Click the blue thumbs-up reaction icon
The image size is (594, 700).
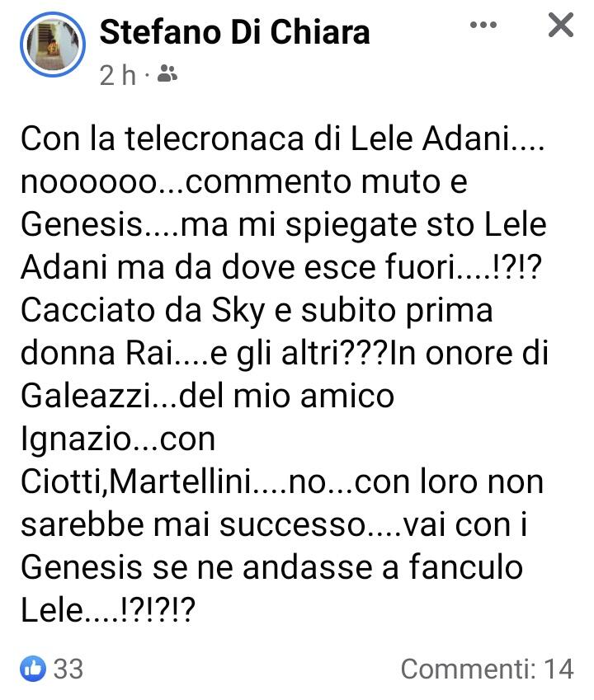pos(33,669)
